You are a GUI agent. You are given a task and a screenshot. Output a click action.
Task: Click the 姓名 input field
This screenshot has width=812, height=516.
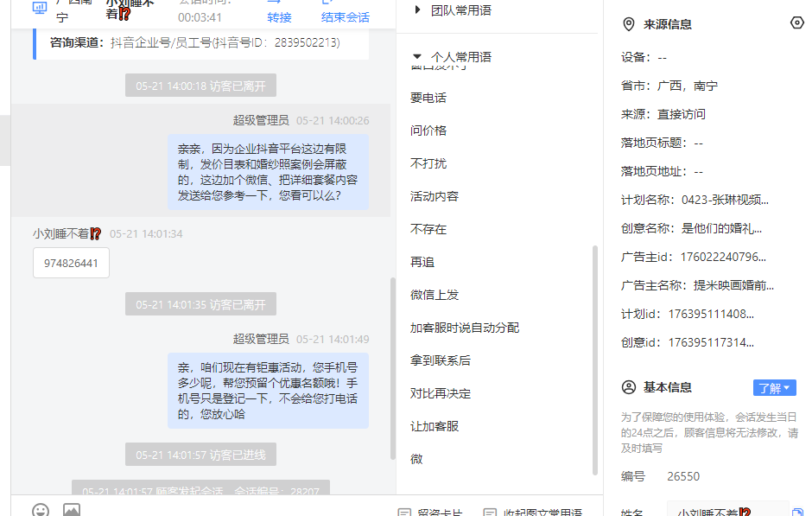point(728,511)
